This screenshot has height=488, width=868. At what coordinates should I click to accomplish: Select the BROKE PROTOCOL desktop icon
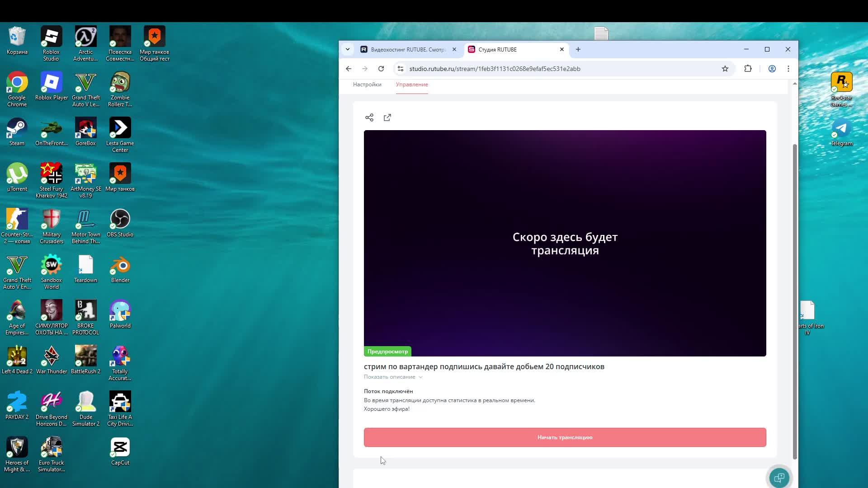point(85,317)
